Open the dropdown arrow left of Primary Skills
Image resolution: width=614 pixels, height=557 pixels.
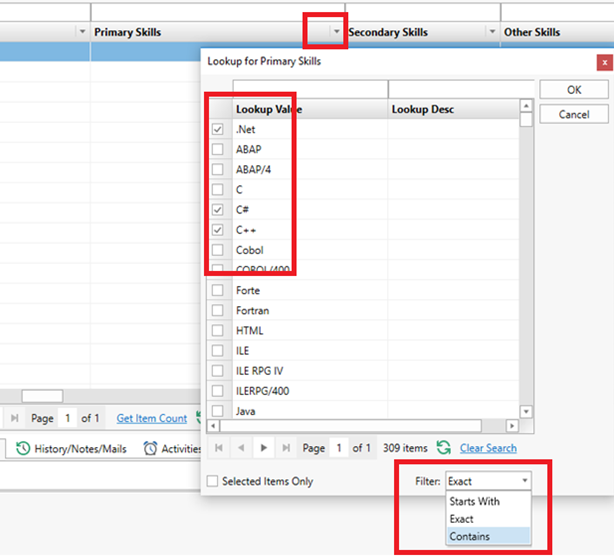[82, 31]
